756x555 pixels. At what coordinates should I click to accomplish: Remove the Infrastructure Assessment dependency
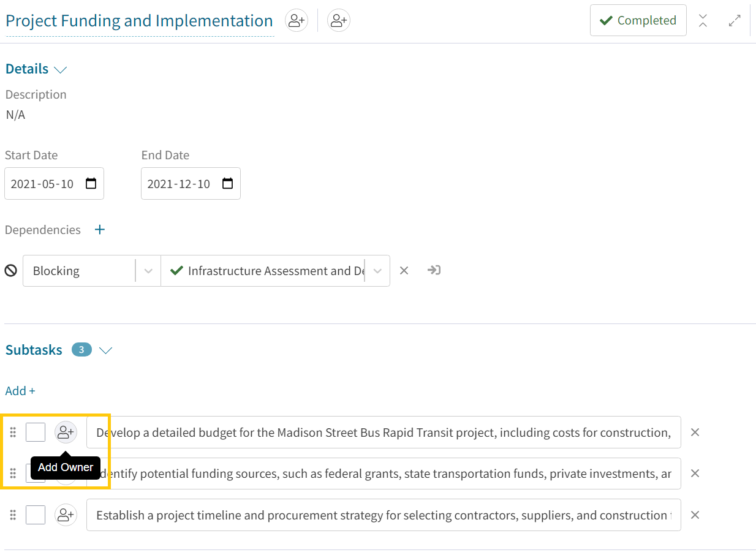(x=404, y=271)
